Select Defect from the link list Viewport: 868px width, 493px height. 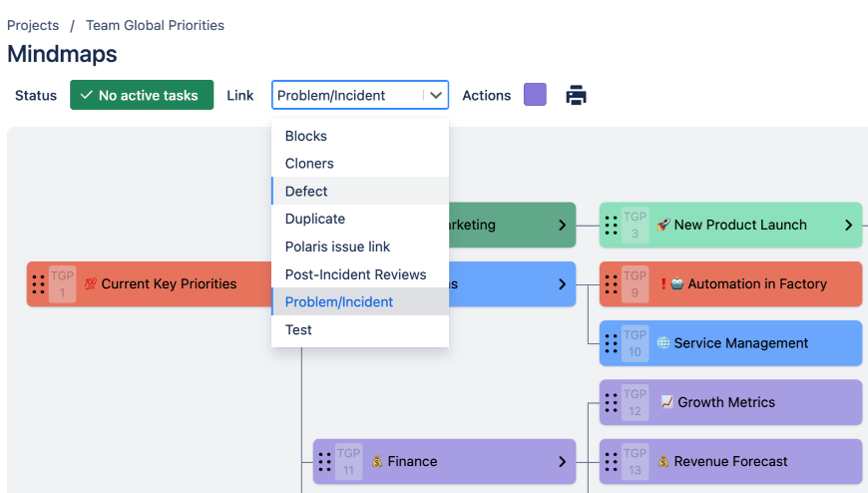tap(306, 192)
